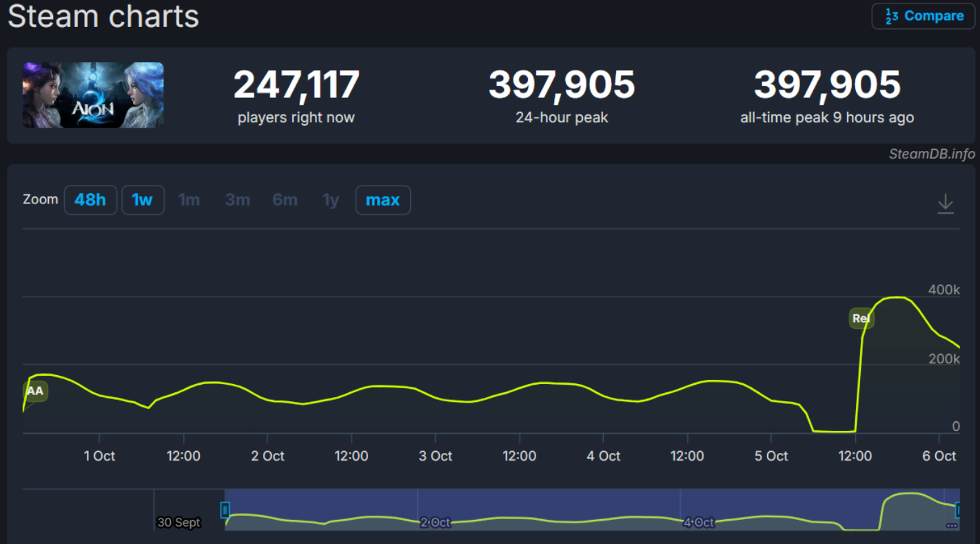Click the Rel release marker on chart

point(861,318)
